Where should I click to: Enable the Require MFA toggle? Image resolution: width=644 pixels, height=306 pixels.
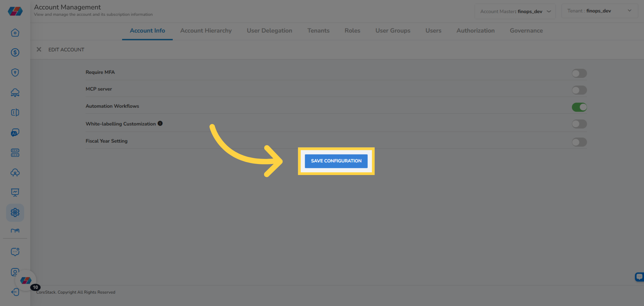[x=579, y=73]
